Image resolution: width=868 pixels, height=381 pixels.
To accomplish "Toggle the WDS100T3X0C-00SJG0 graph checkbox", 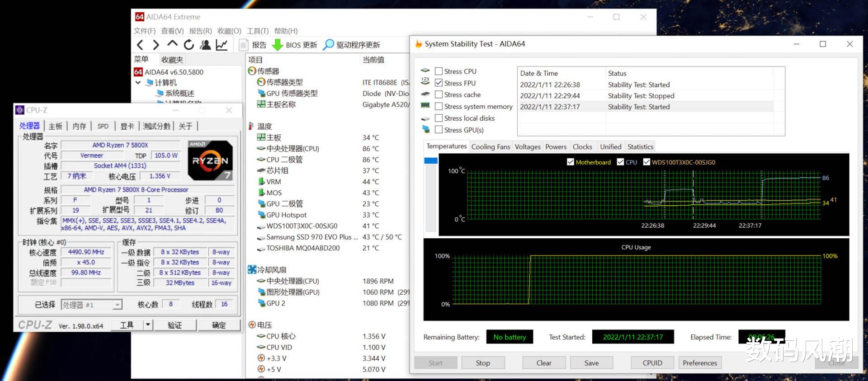I will (647, 162).
